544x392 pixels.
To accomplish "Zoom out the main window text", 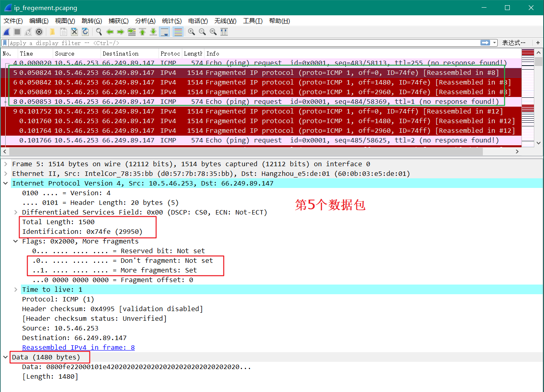I will tap(202, 32).
